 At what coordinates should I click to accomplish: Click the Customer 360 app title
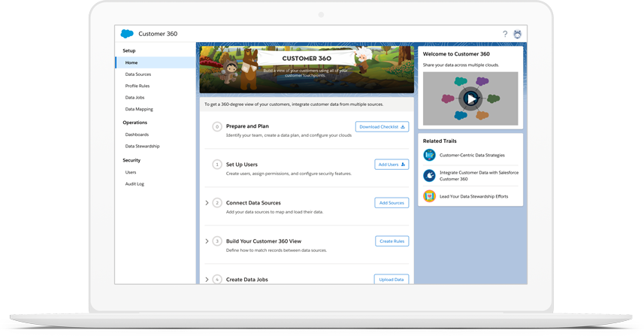click(x=158, y=34)
